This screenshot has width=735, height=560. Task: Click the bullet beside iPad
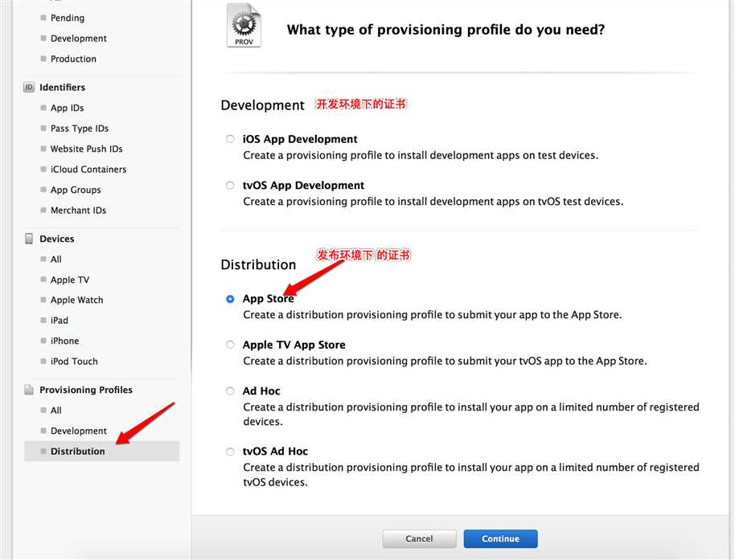click(43, 321)
